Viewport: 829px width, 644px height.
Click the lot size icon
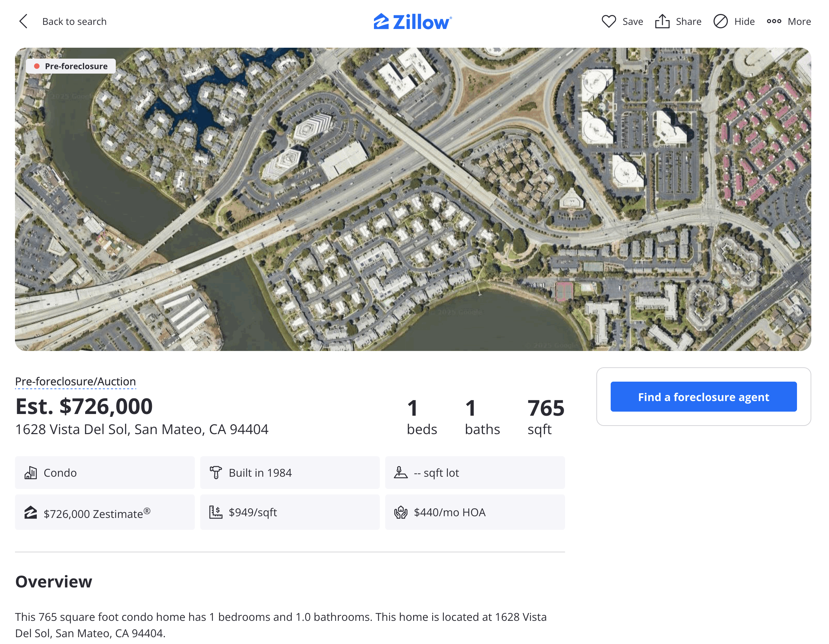[x=401, y=473]
